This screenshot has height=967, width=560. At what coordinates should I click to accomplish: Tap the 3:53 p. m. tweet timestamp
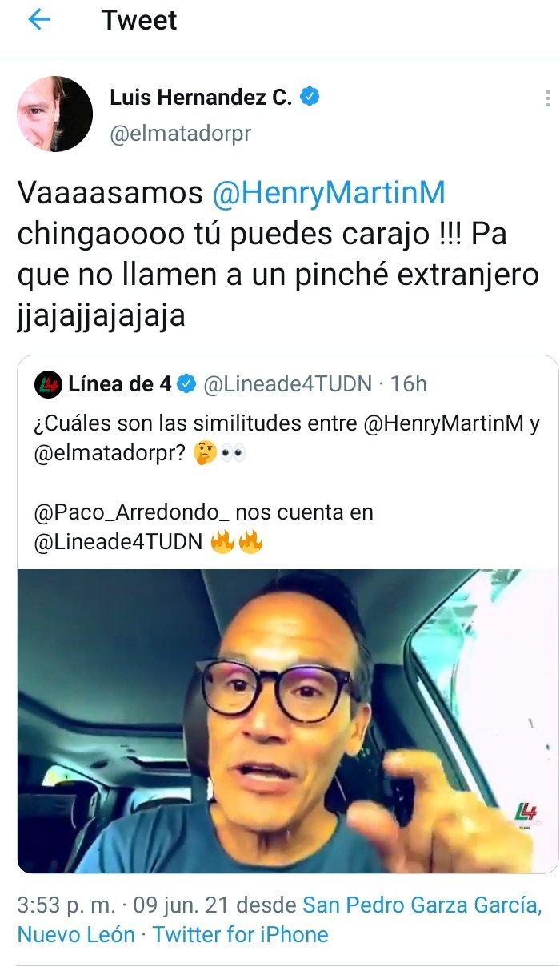click(x=67, y=905)
